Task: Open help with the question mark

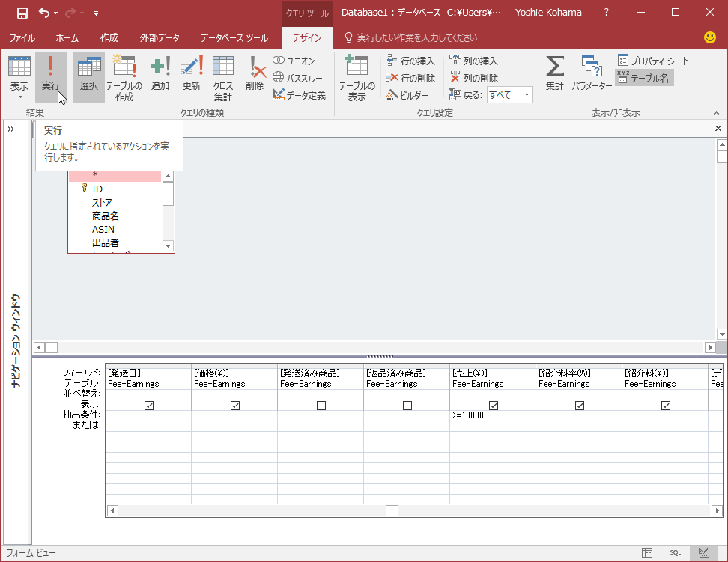Action: coord(606,13)
